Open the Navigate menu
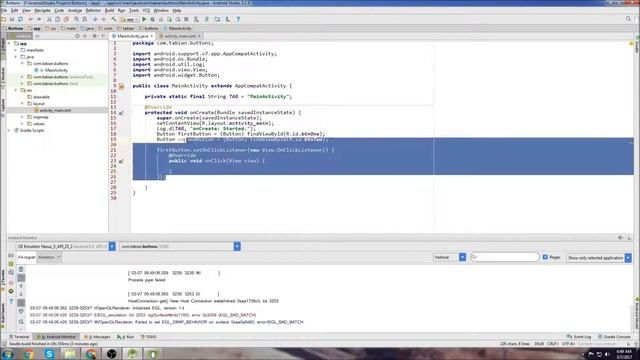640x360 pixels. (42, 10)
